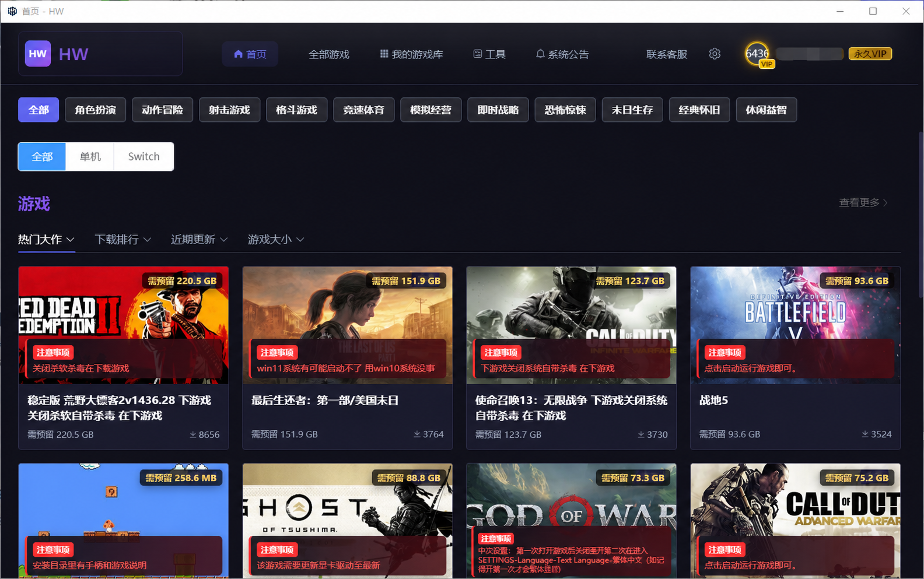Expand the 游戏大小 dropdown

[276, 240]
